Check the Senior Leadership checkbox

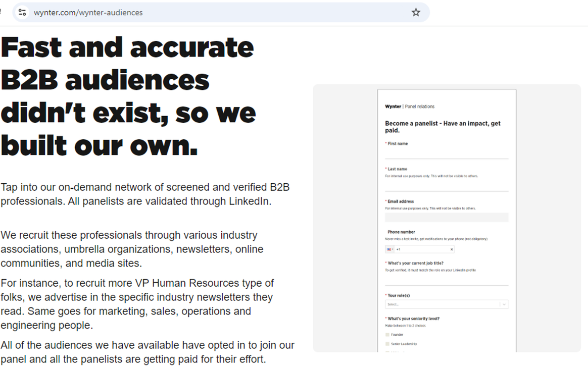pos(387,344)
